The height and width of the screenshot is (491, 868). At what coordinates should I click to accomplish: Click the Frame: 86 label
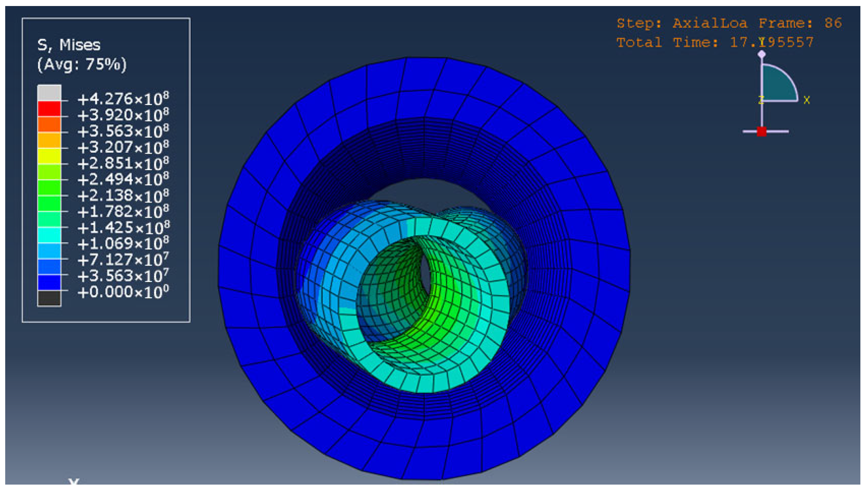tap(800, 23)
